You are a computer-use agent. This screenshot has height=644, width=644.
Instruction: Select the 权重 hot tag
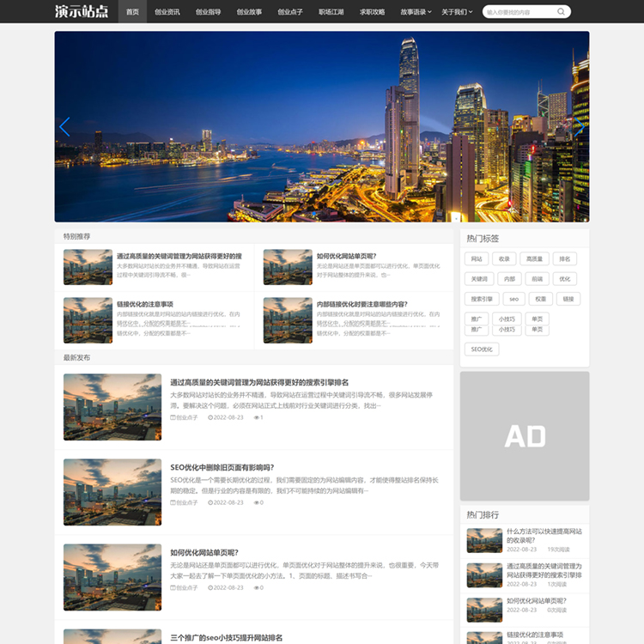point(540,299)
